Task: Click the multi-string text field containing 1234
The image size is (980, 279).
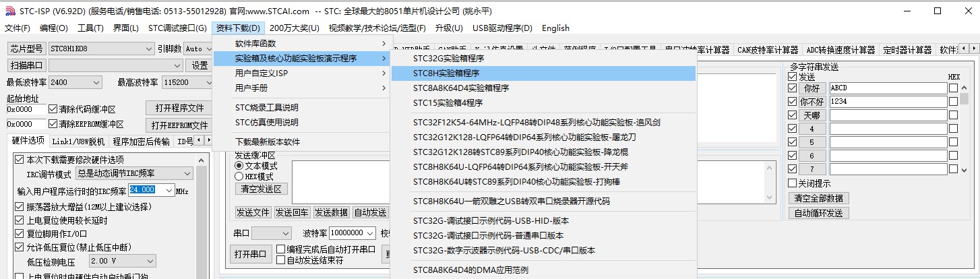Action: 887,101
